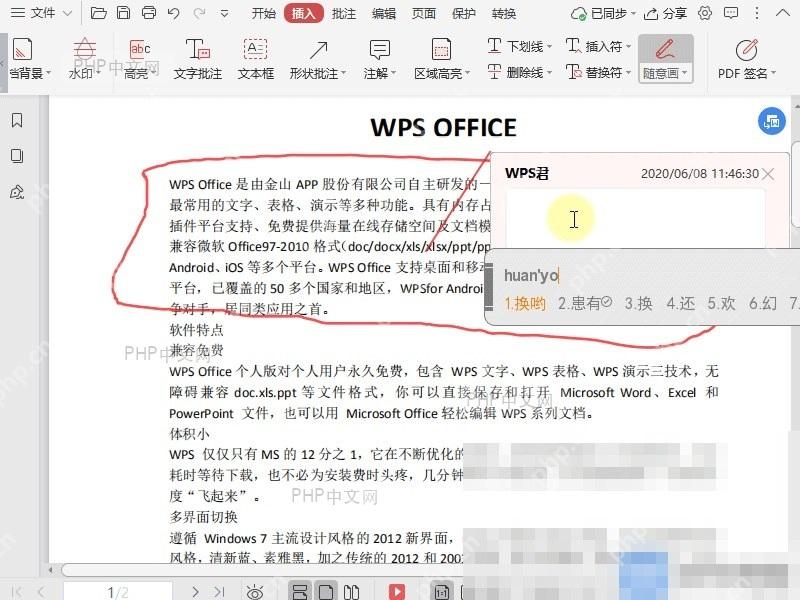The image size is (800, 600).
Task: Click the 下划线 underline tool
Action: pyautogui.click(x=519, y=46)
